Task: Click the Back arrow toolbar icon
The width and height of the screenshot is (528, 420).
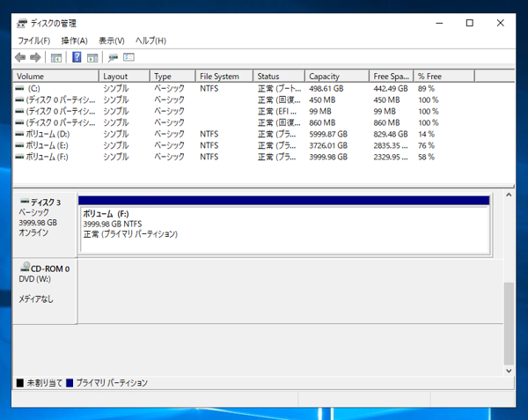Action: tap(20, 57)
